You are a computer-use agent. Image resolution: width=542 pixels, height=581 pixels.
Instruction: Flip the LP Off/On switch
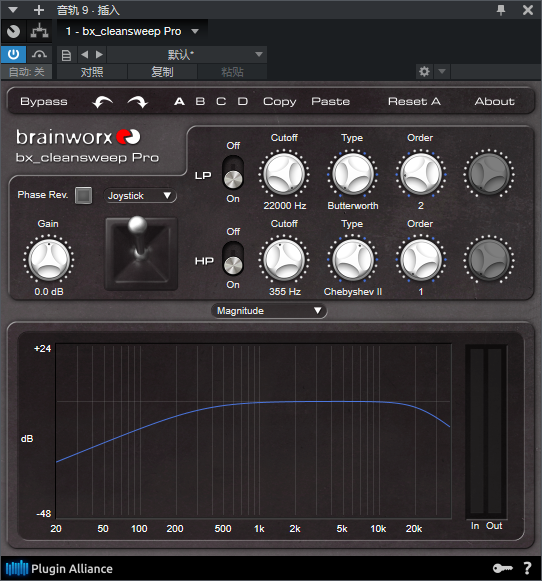coord(233,173)
